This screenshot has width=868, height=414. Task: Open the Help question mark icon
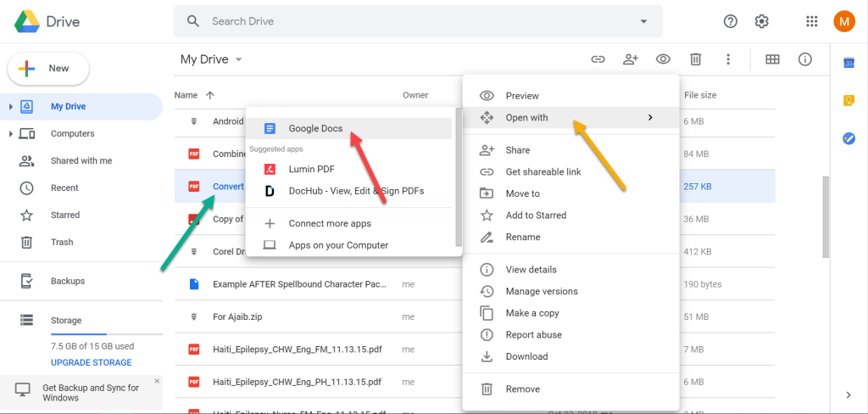click(x=731, y=21)
